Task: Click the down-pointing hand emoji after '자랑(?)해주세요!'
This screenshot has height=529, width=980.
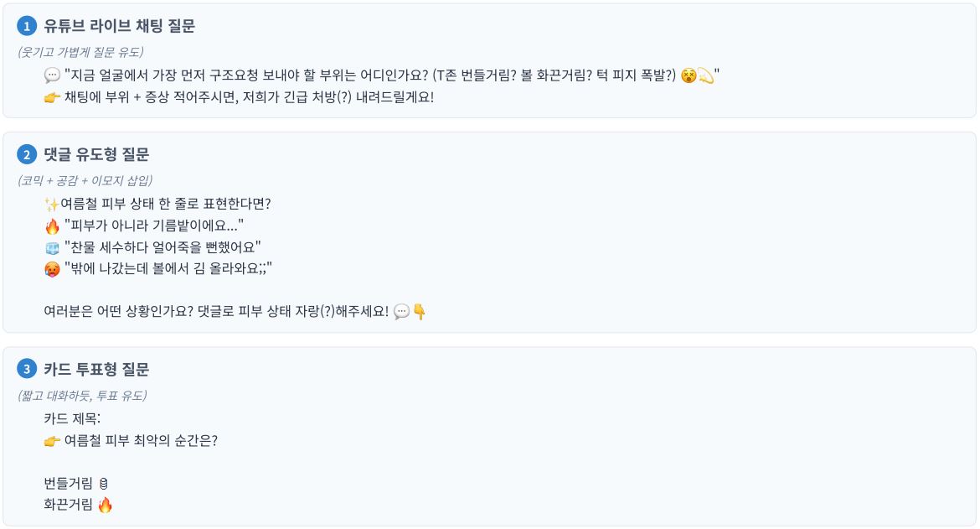Action: [420, 311]
